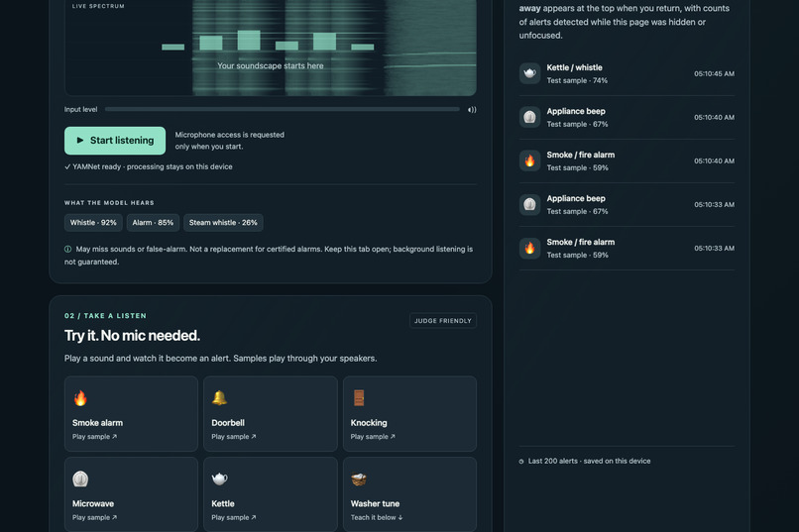Click the fire icon on Smoke alarm card
Viewport: 799px width, 532px height.
[x=80, y=398]
